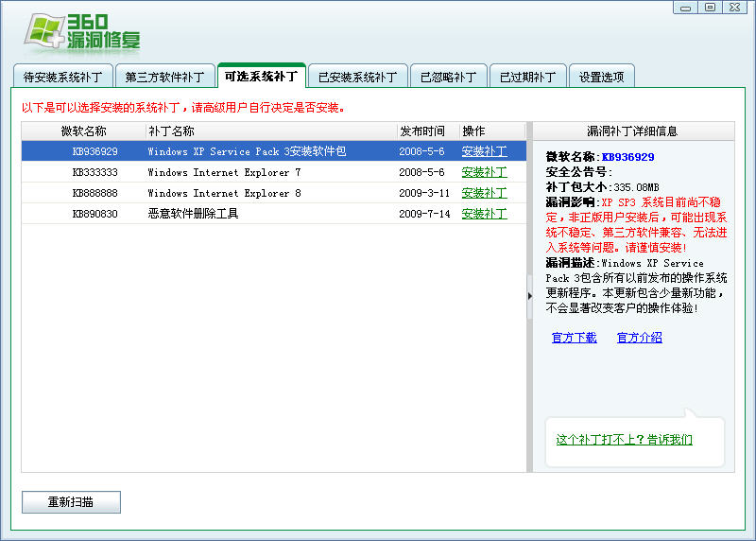Click 恶意软件删除工具 patch name

193,214
